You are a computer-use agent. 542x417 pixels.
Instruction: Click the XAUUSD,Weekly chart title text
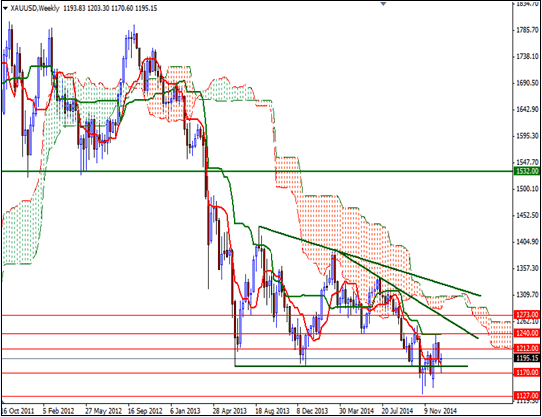tap(35, 8)
